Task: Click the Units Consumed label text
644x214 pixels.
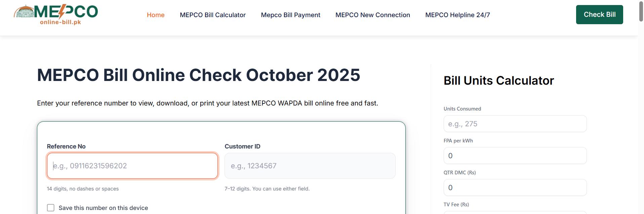Action: click(462, 109)
